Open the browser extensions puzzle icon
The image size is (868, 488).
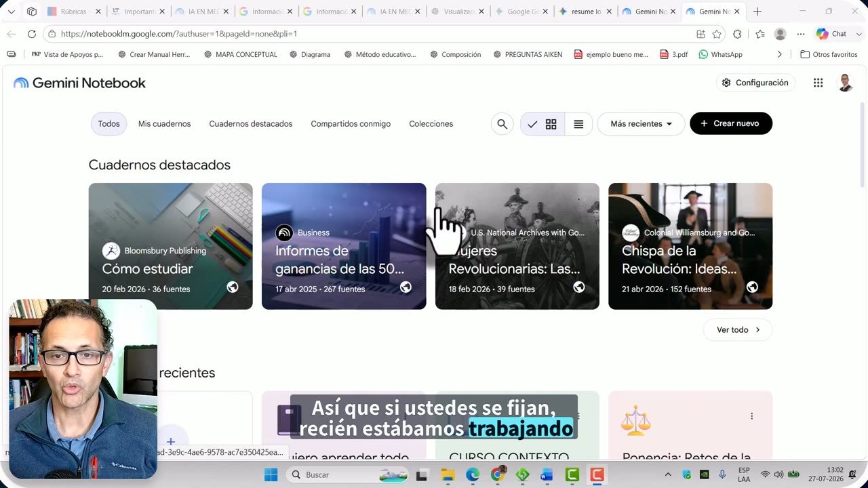pyautogui.click(x=738, y=34)
